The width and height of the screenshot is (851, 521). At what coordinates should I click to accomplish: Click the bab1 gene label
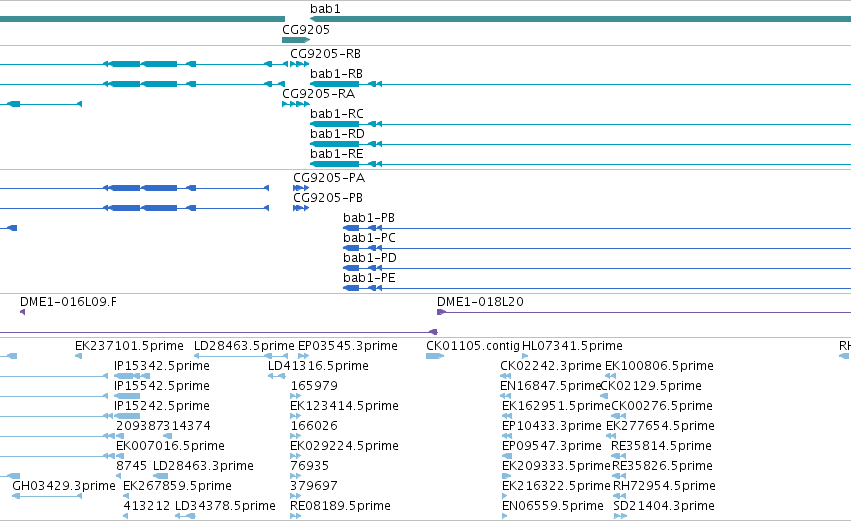pos(325,9)
